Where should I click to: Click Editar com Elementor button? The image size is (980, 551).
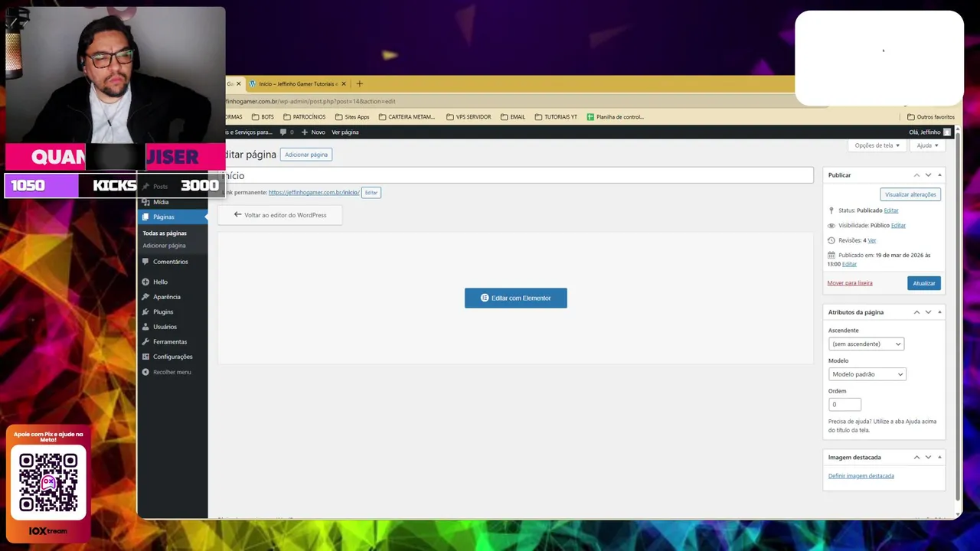pos(516,298)
